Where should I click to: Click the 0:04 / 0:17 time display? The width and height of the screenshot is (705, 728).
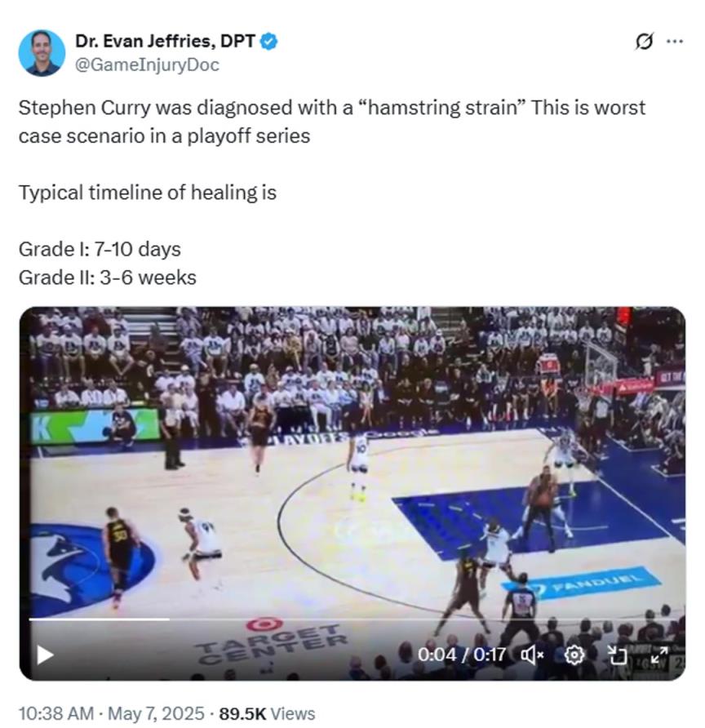tap(462, 655)
